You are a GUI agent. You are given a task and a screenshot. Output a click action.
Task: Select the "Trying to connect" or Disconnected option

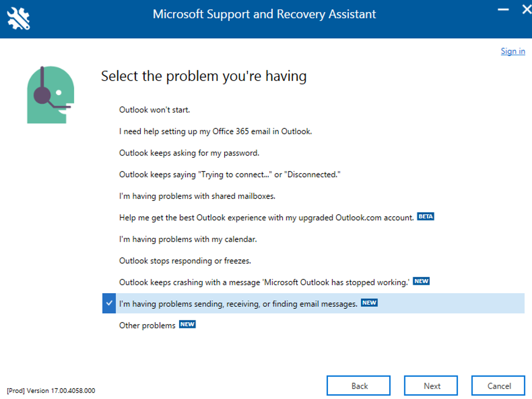point(230,175)
